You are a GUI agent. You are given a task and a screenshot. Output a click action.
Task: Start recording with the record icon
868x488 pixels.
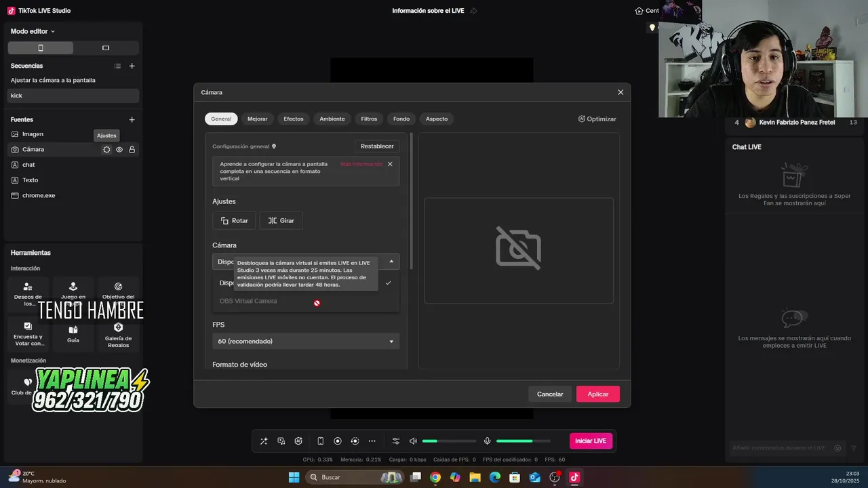point(338,441)
